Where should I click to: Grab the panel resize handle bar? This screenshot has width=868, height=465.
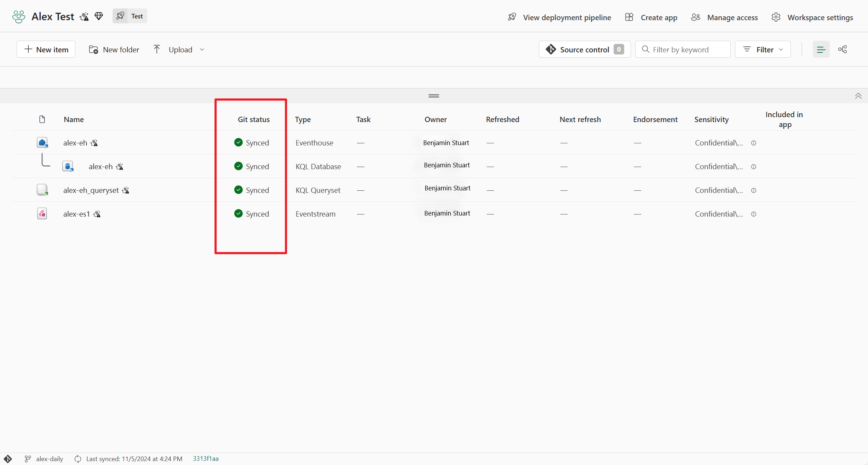433,96
